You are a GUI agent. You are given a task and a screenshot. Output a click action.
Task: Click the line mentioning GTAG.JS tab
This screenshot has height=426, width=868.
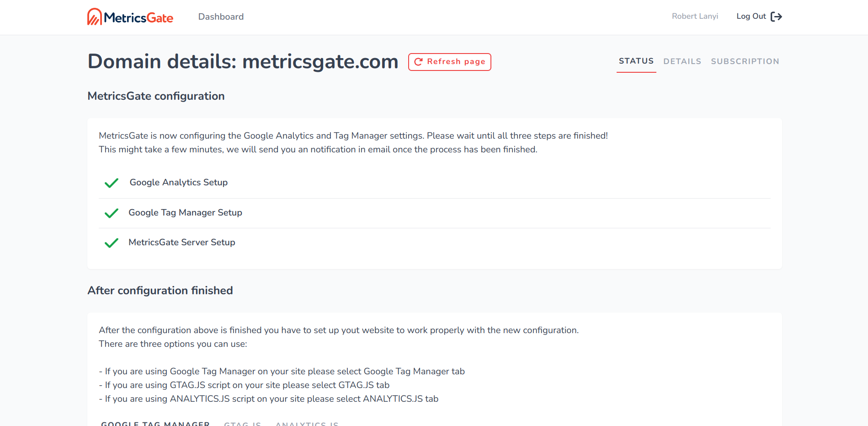244,385
